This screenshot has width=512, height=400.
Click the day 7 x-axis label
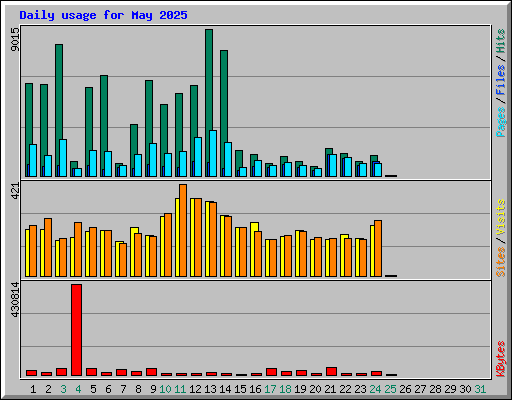coord(123,389)
